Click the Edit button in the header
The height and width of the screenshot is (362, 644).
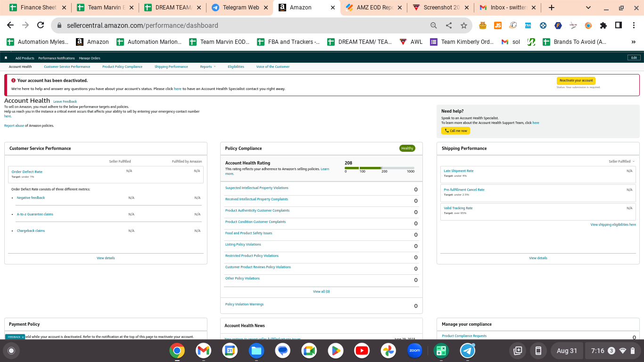pyautogui.click(x=634, y=58)
